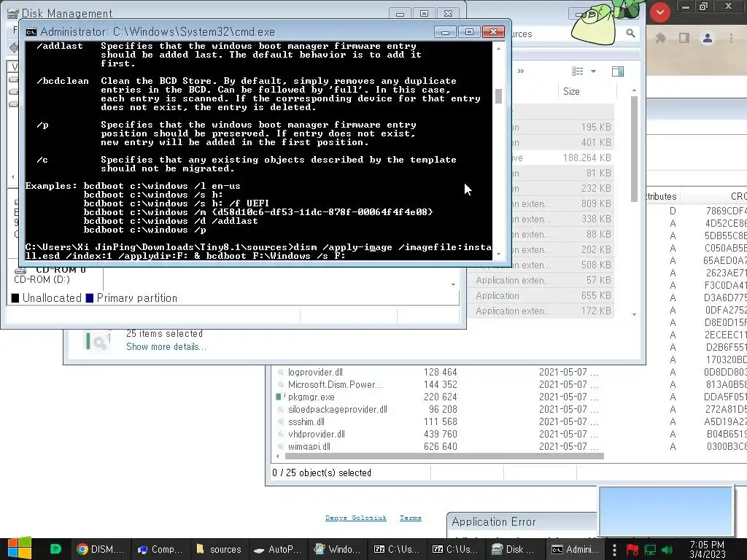This screenshot has width=747, height=560.
Task: Open the Windows Start button
Action: pyautogui.click(x=19, y=548)
